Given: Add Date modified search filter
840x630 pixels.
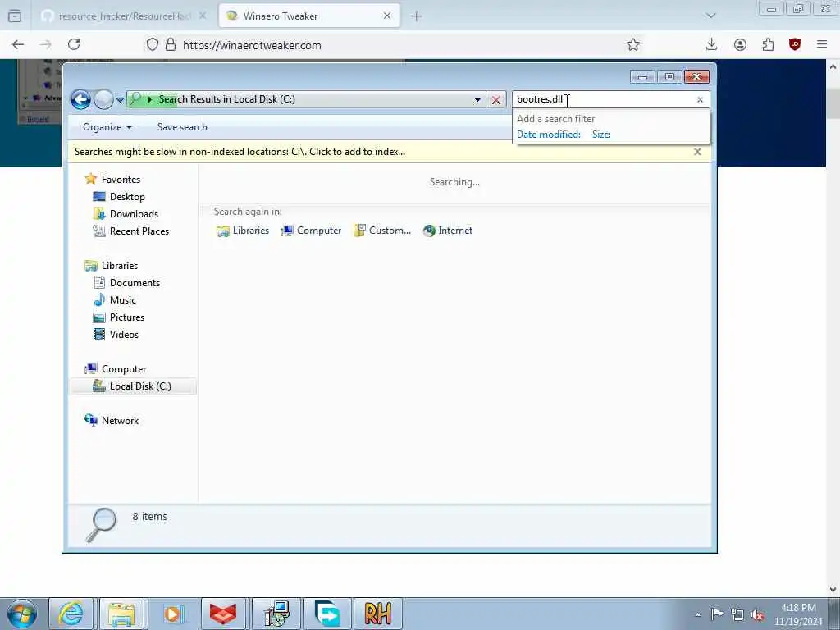Looking at the screenshot, I should click(549, 135).
